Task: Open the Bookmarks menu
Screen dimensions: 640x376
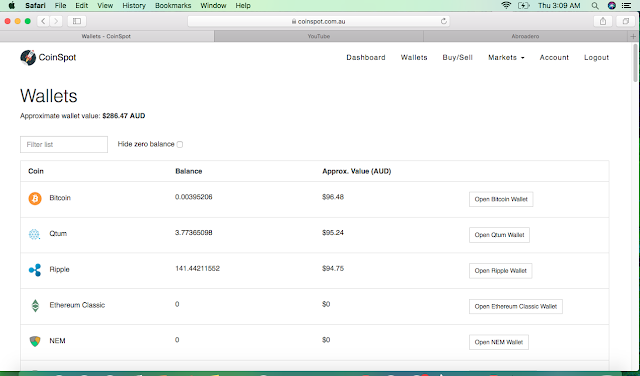Action: click(173, 6)
